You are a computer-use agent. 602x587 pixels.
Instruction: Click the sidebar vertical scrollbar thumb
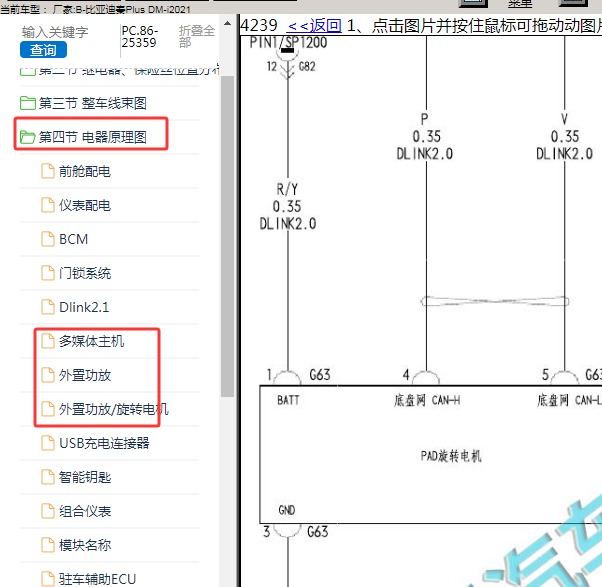pos(227,236)
